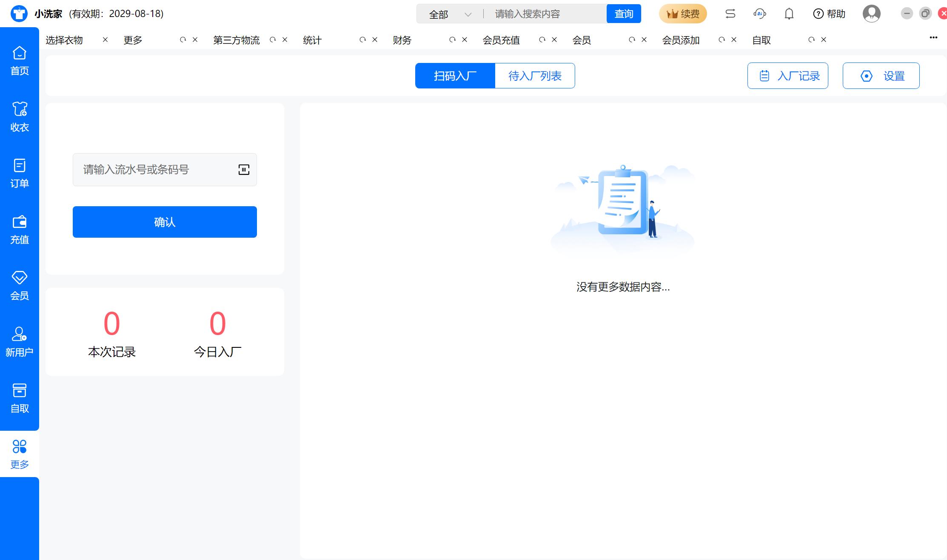Switch to the 会员充值 tab

click(501, 40)
